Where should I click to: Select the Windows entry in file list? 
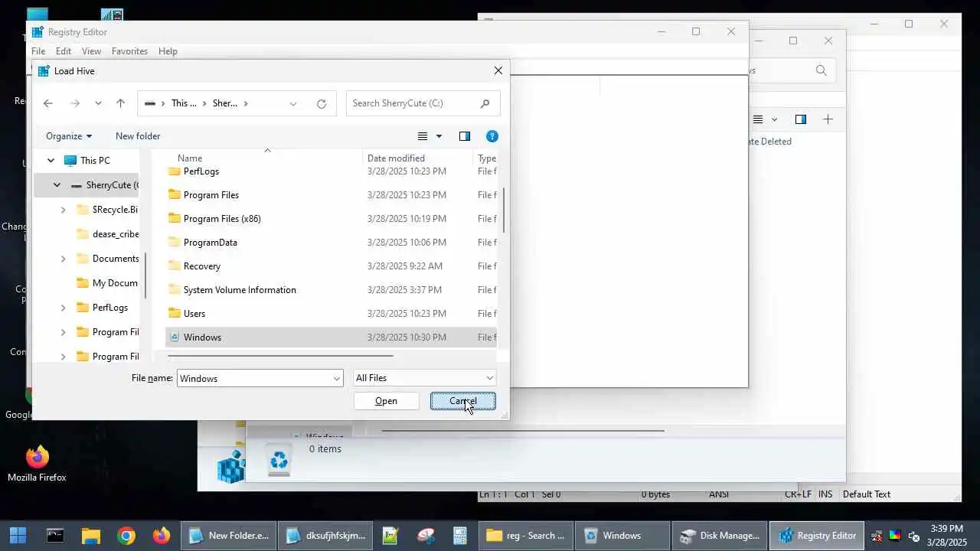click(x=331, y=337)
